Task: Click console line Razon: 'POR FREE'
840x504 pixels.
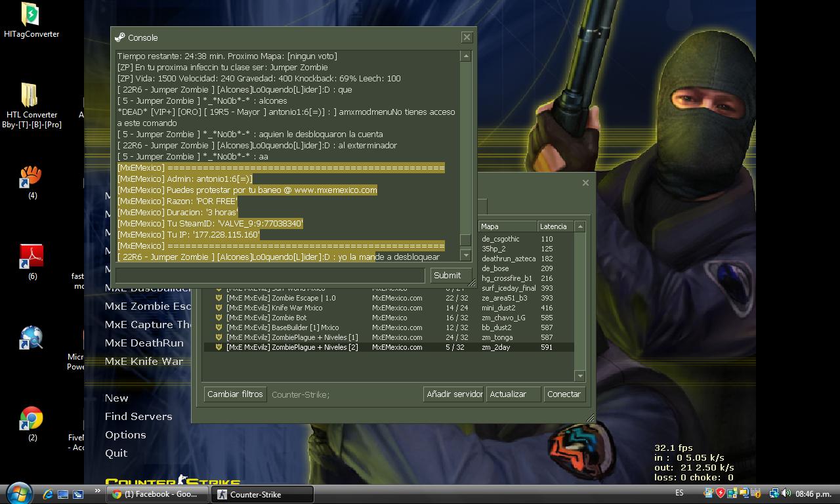Action: (x=177, y=201)
